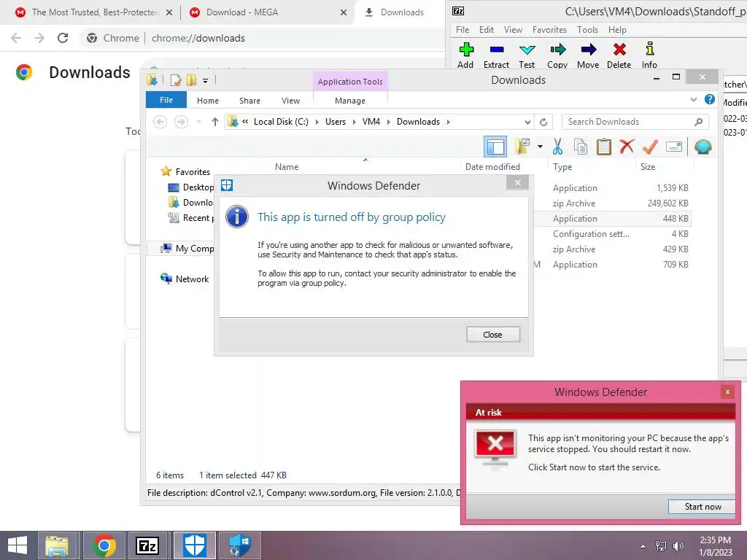Click the 7-Zip Test icon
The height and width of the screenshot is (560, 747).
pos(527,50)
